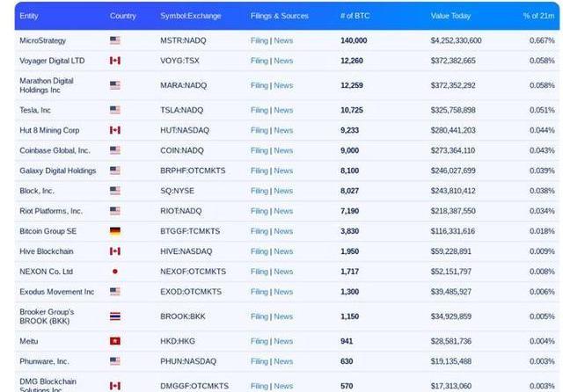Sort by Value Today column header
The width and height of the screenshot is (563, 392).
click(450, 16)
